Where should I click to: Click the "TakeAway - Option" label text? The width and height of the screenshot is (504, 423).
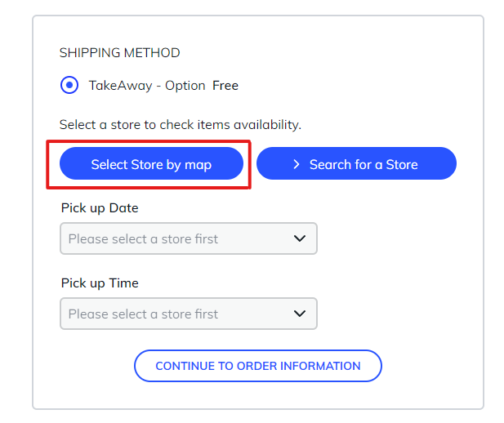[x=147, y=85]
